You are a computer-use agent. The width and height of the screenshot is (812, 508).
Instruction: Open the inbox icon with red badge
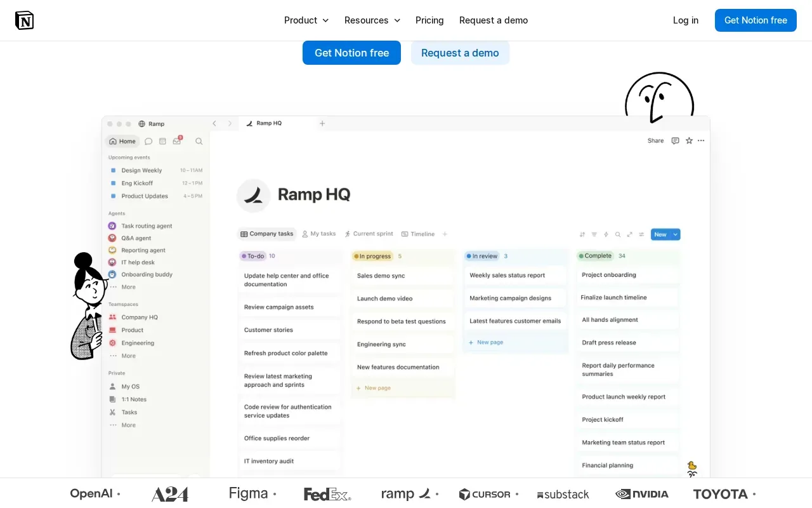(177, 141)
